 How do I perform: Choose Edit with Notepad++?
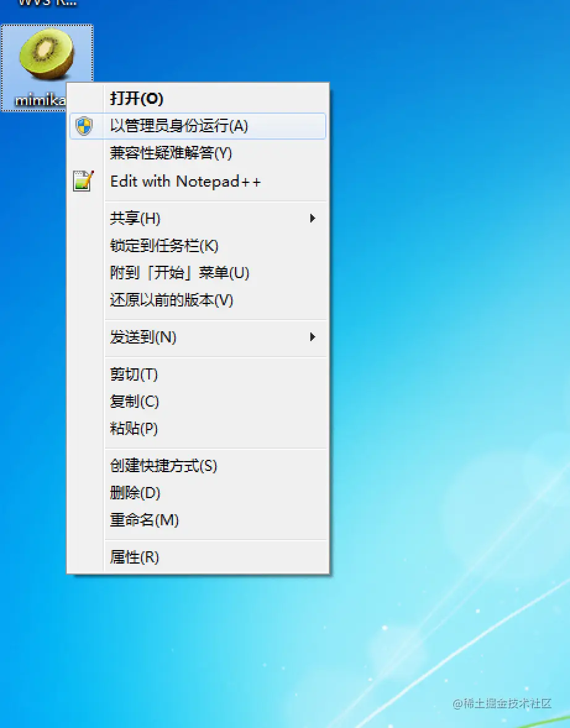pyautogui.click(x=198, y=181)
